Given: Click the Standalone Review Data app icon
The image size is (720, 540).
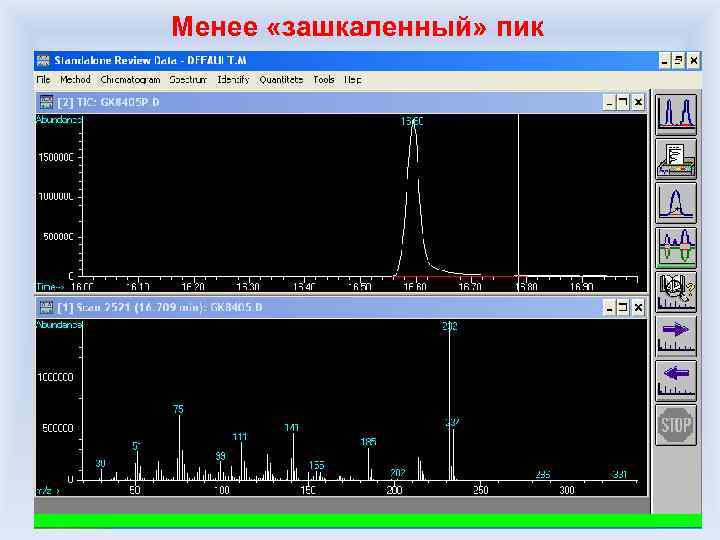Looking at the screenshot, I should click(x=43, y=60).
